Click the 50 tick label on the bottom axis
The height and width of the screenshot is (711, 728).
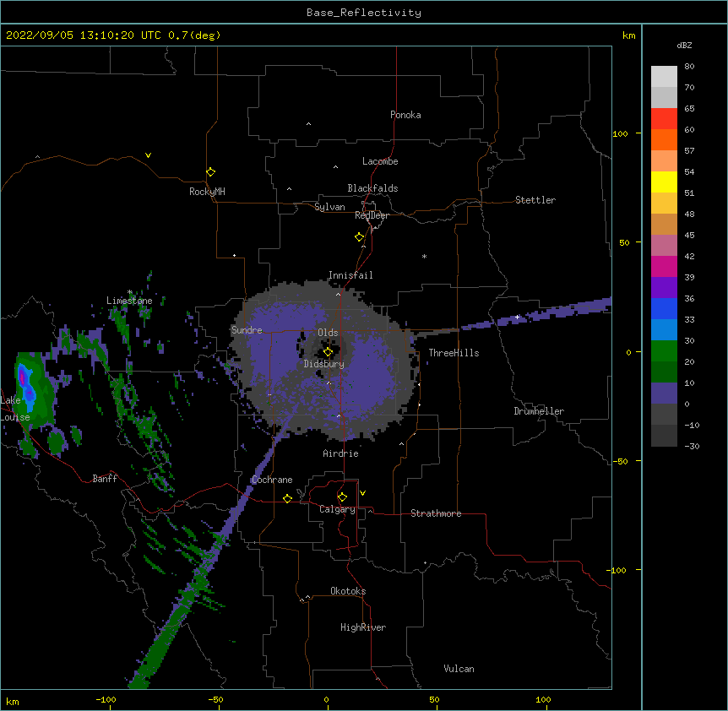tap(433, 699)
